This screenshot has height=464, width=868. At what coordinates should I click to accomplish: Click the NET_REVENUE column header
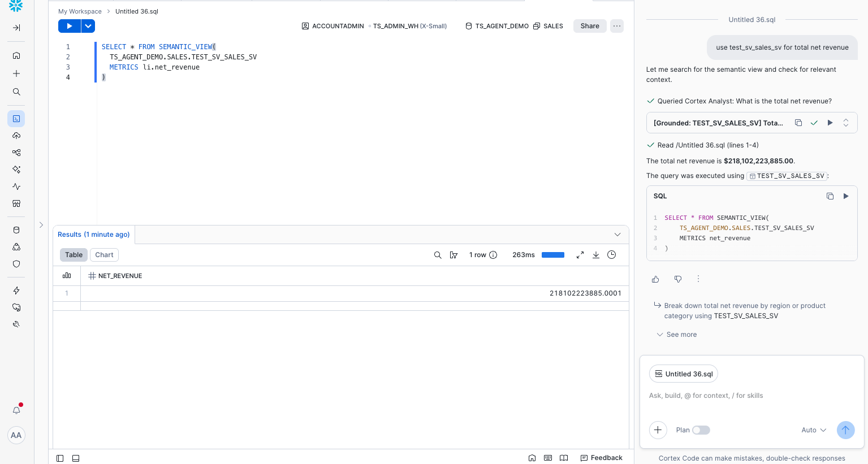point(355,276)
